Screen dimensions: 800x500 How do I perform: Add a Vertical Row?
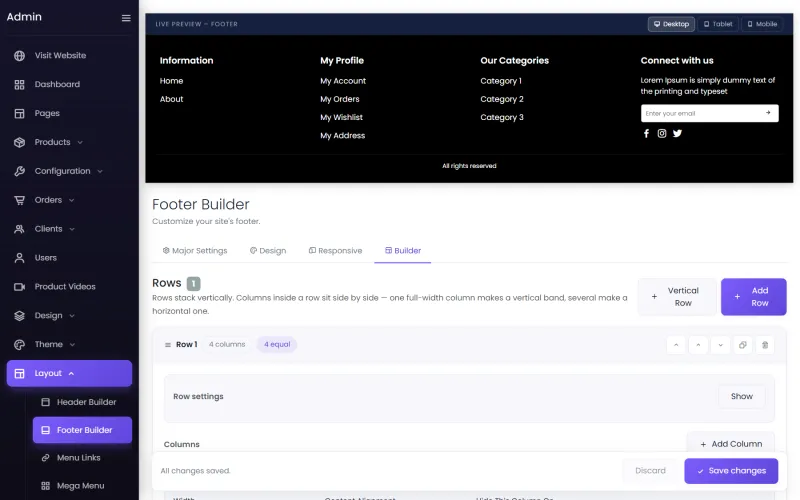677,296
